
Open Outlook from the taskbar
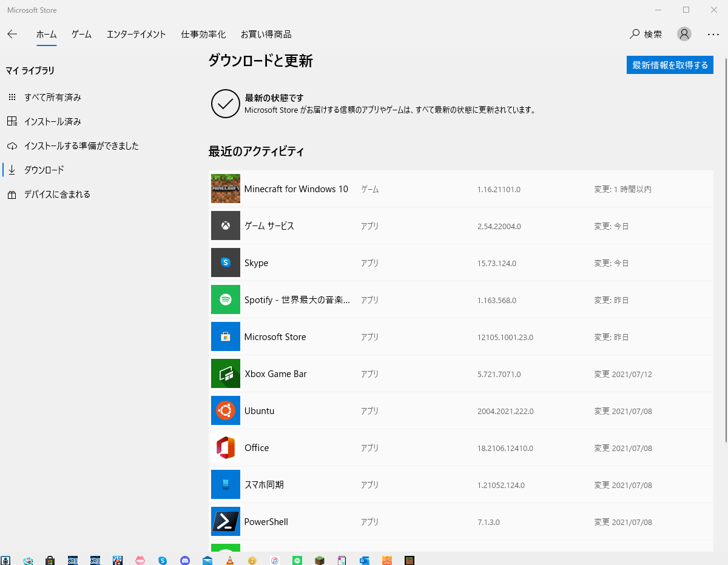(365, 560)
